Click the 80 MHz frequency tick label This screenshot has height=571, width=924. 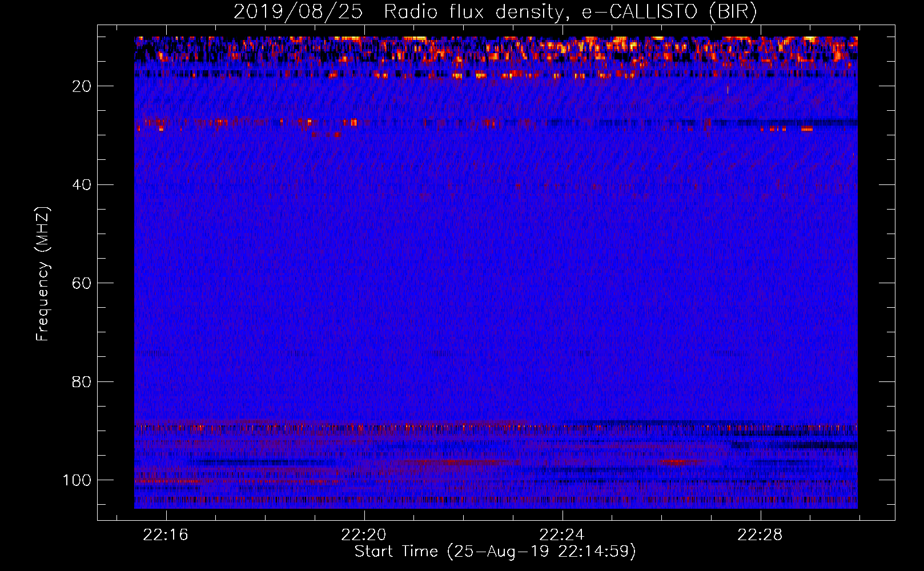82,382
